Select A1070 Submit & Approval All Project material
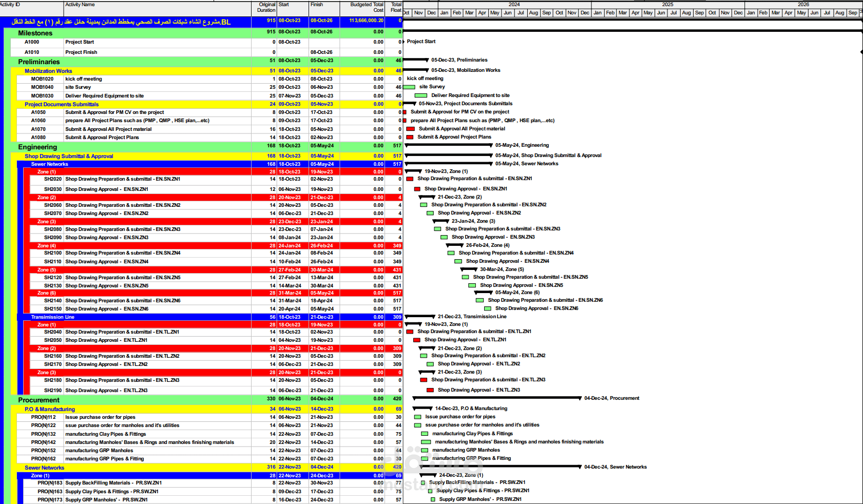The image size is (863, 504). click(209, 129)
